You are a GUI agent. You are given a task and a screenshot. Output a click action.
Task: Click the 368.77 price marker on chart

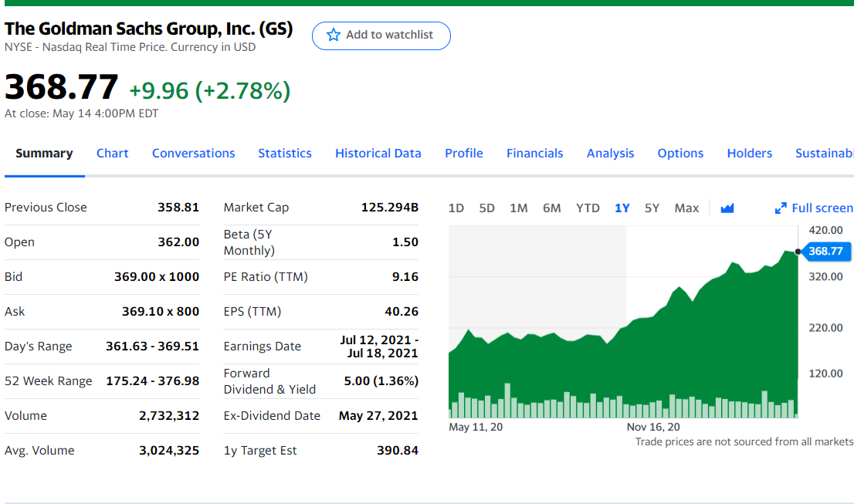[x=825, y=252]
